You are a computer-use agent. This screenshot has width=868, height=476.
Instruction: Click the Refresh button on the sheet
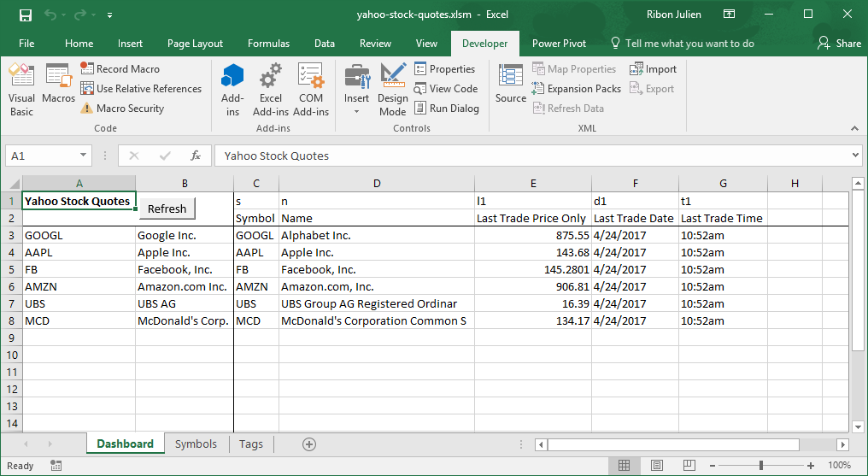tap(167, 209)
